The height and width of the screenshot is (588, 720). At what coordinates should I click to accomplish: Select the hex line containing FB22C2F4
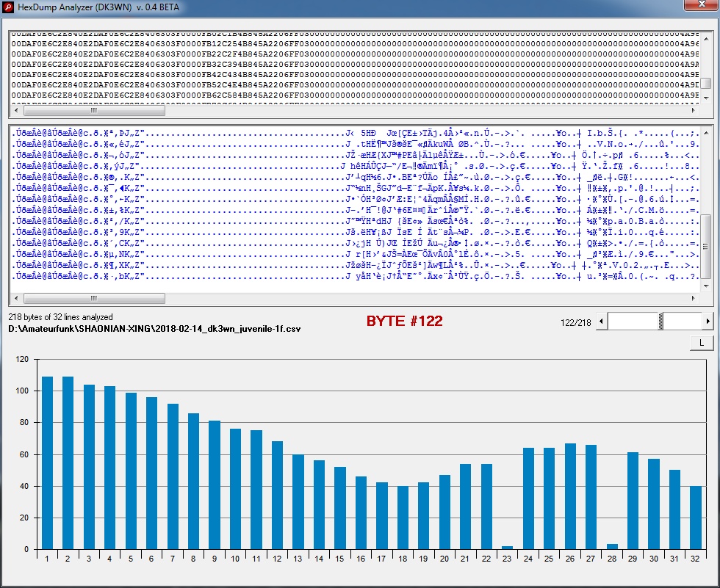355,54
